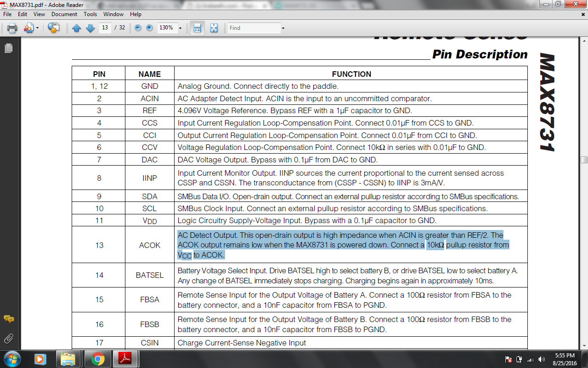
Task: Zoom in with the plus icon
Action: click(149, 28)
